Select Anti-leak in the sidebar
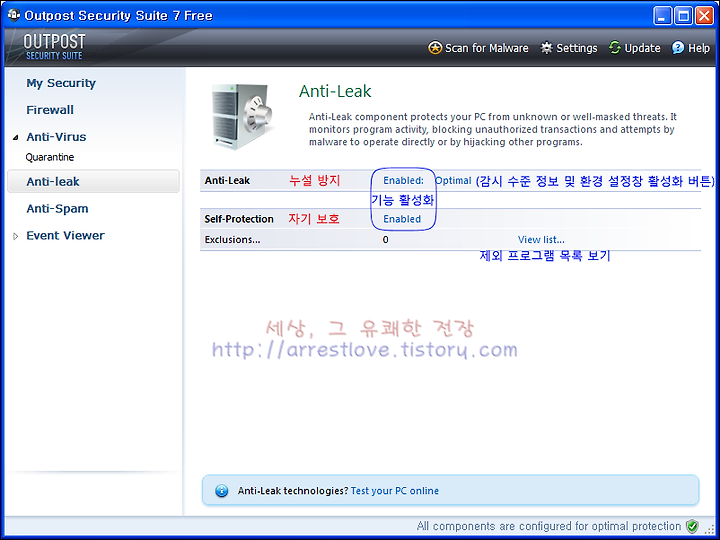720x540 pixels. click(x=93, y=181)
